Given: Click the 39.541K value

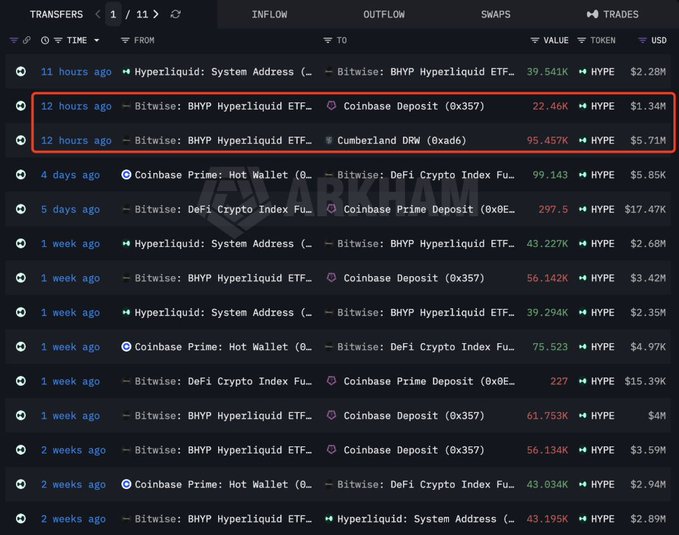Looking at the screenshot, I should [547, 72].
